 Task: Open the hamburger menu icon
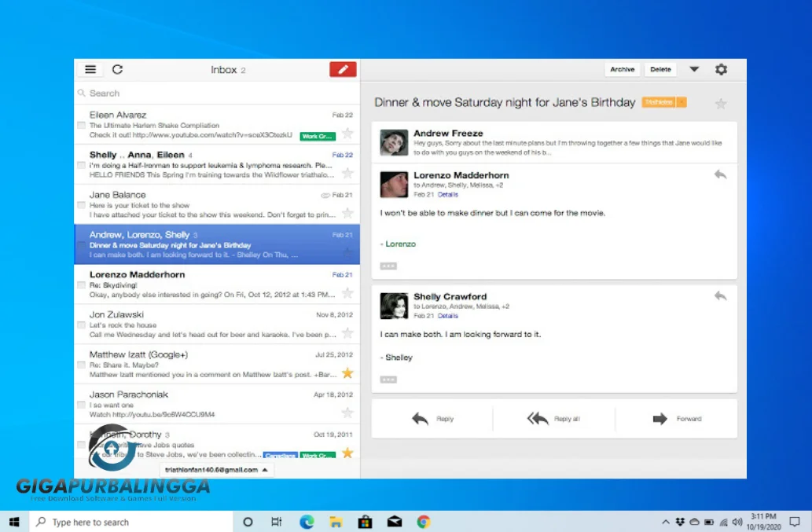coord(90,69)
